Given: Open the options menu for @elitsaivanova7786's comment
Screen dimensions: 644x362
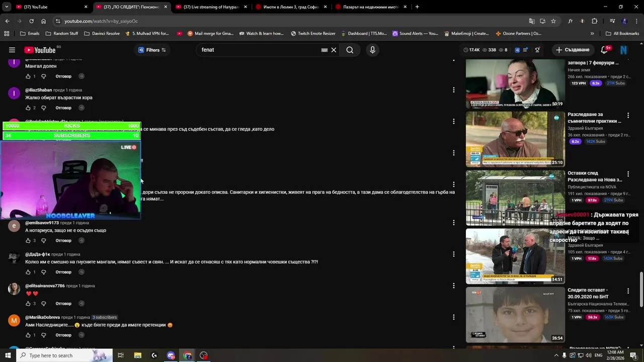Looking at the screenshot, I should pyautogui.click(x=453, y=286).
